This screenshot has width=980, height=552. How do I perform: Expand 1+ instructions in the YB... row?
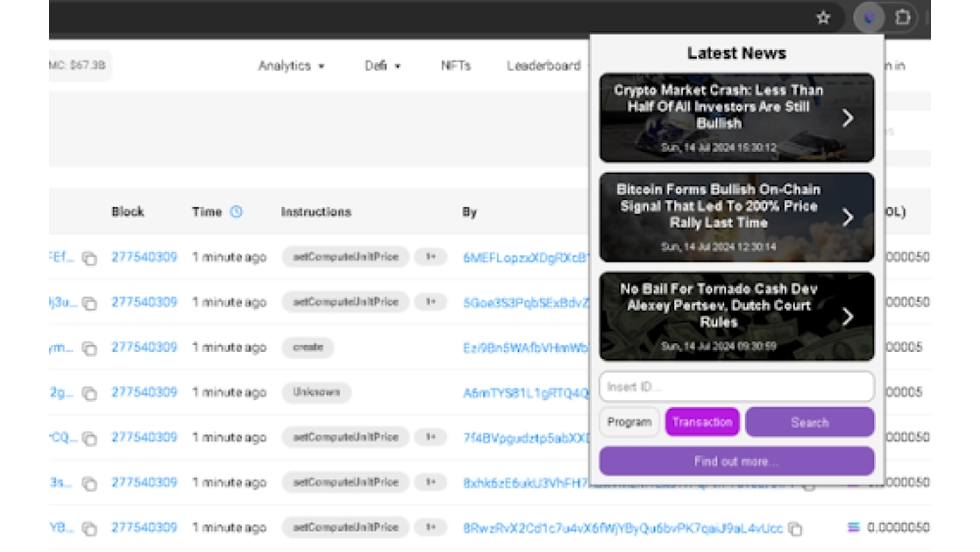(x=430, y=527)
